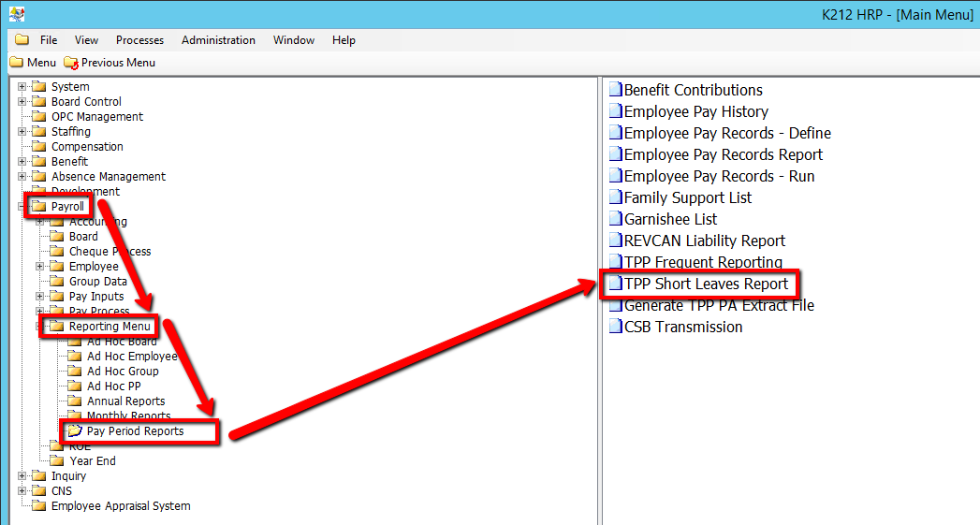Open the Processes menu

[x=139, y=40]
